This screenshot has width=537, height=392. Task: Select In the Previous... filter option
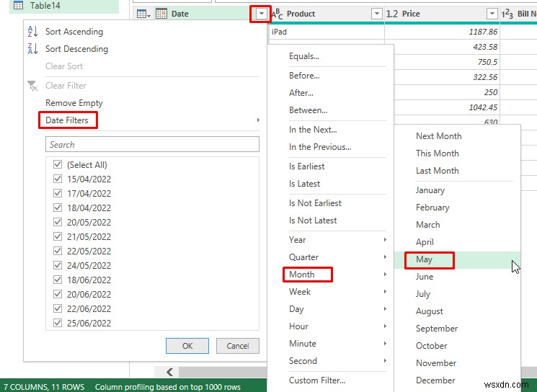click(320, 147)
